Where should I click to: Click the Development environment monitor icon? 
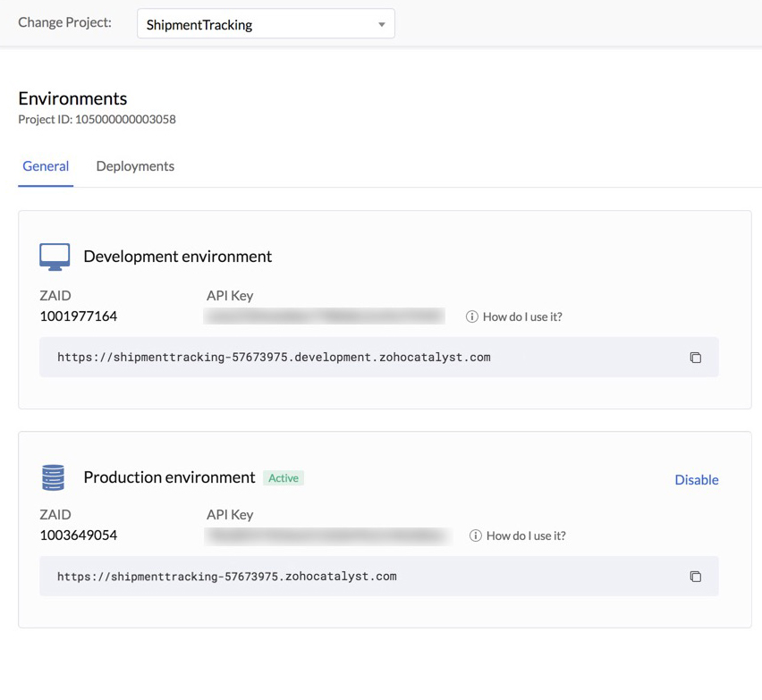(54, 256)
